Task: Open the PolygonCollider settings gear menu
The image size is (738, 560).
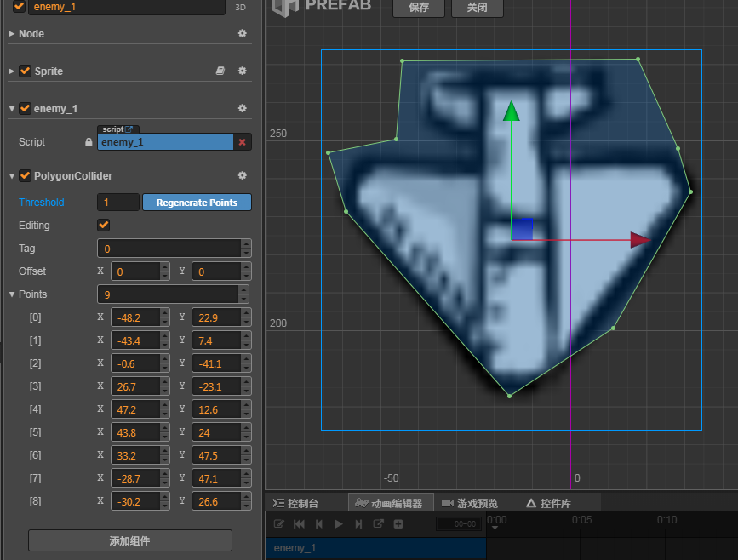Action: [x=242, y=176]
